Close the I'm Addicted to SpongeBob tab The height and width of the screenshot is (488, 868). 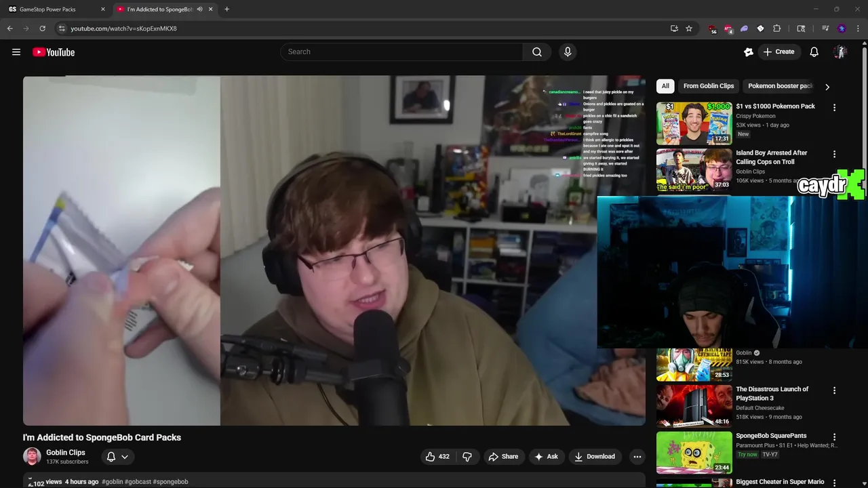[210, 9]
